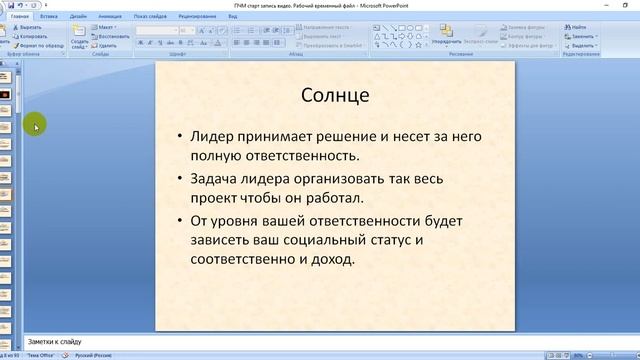The width and height of the screenshot is (640, 360).
Task: Select the star shape in gallery
Action: click(x=418, y=45)
